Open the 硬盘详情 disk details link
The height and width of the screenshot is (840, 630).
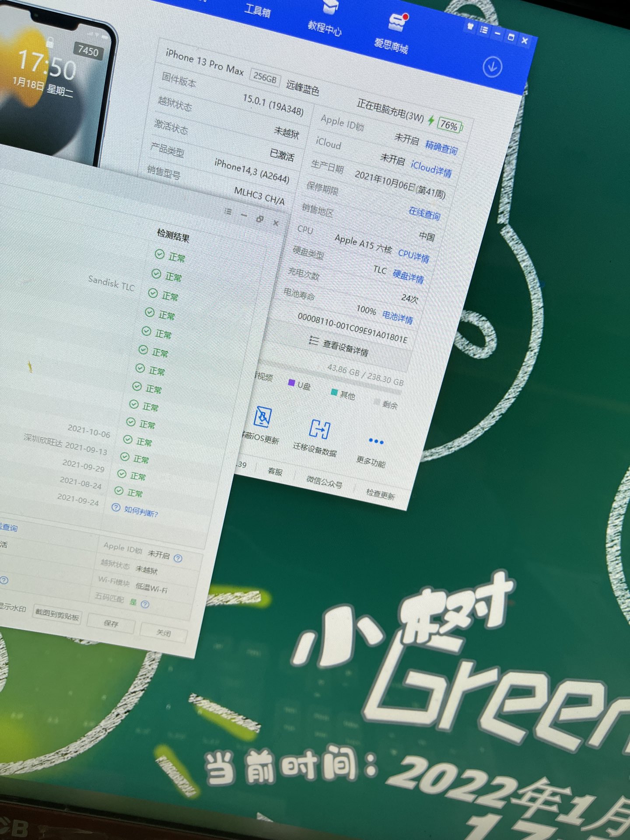point(408,276)
